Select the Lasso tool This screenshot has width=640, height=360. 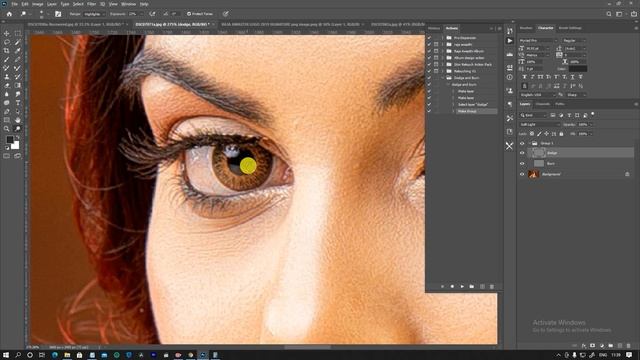pyautogui.click(x=7, y=42)
